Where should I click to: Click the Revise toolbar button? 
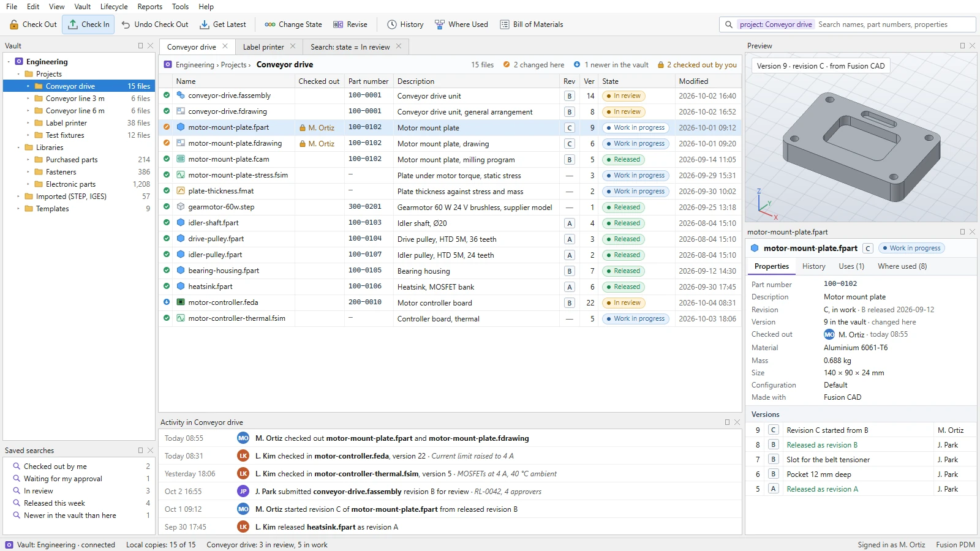click(x=350, y=24)
